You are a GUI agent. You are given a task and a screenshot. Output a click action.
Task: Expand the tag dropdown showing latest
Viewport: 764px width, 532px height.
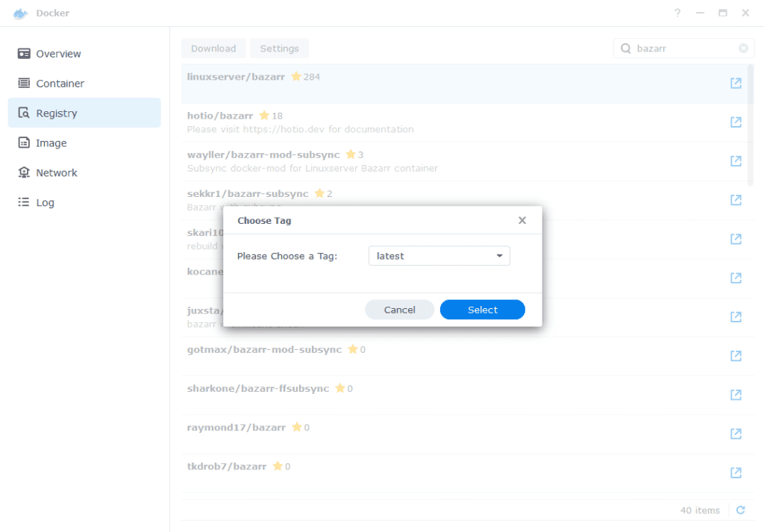click(x=439, y=256)
